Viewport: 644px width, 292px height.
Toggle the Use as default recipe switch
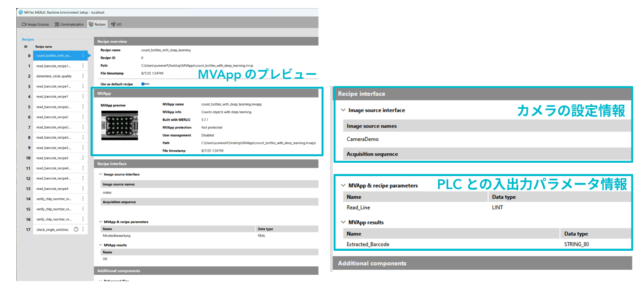coord(145,84)
